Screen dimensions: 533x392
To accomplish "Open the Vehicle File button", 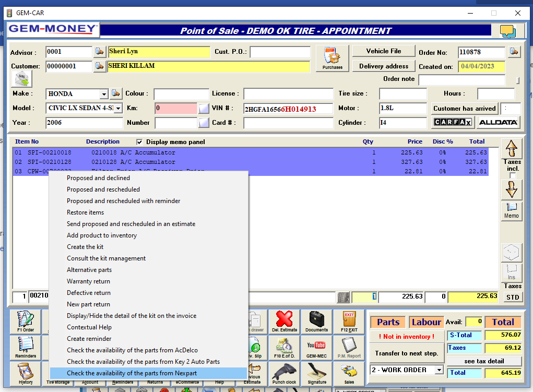I will (383, 51).
